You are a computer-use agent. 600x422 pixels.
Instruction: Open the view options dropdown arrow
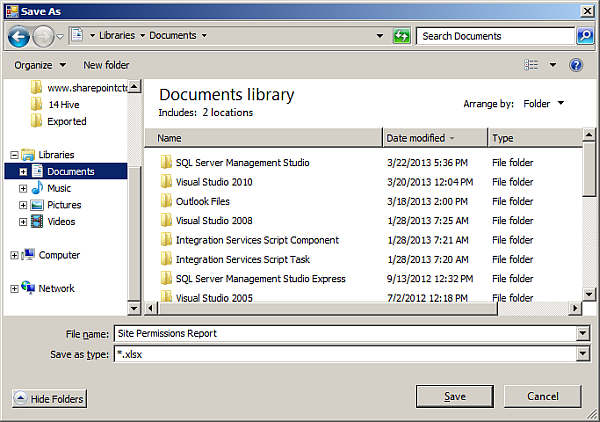pos(553,65)
